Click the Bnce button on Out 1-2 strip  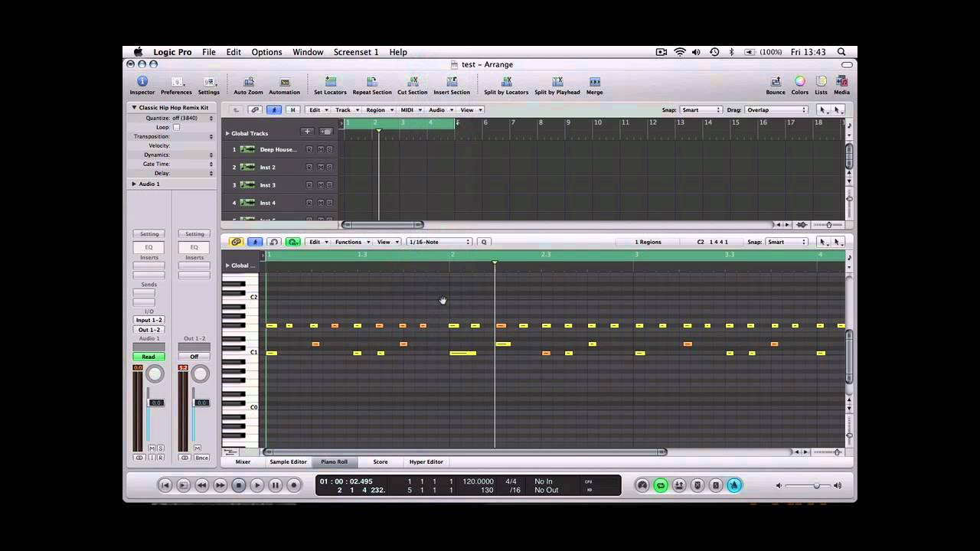point(201,458)
